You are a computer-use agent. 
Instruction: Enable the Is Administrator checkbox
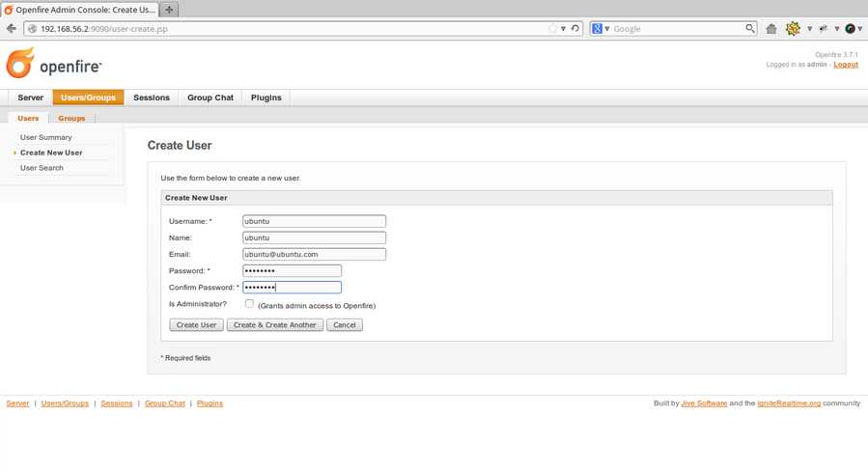click(249, 304)
